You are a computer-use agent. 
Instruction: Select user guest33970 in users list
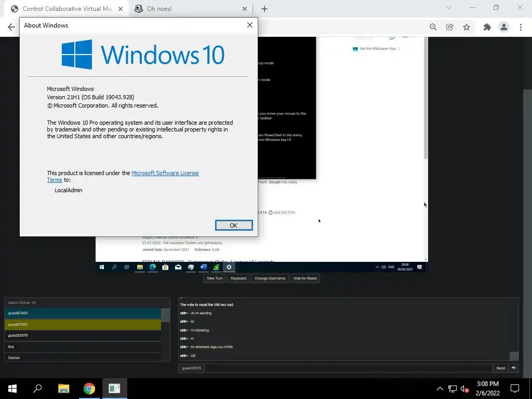coord(83,336)
